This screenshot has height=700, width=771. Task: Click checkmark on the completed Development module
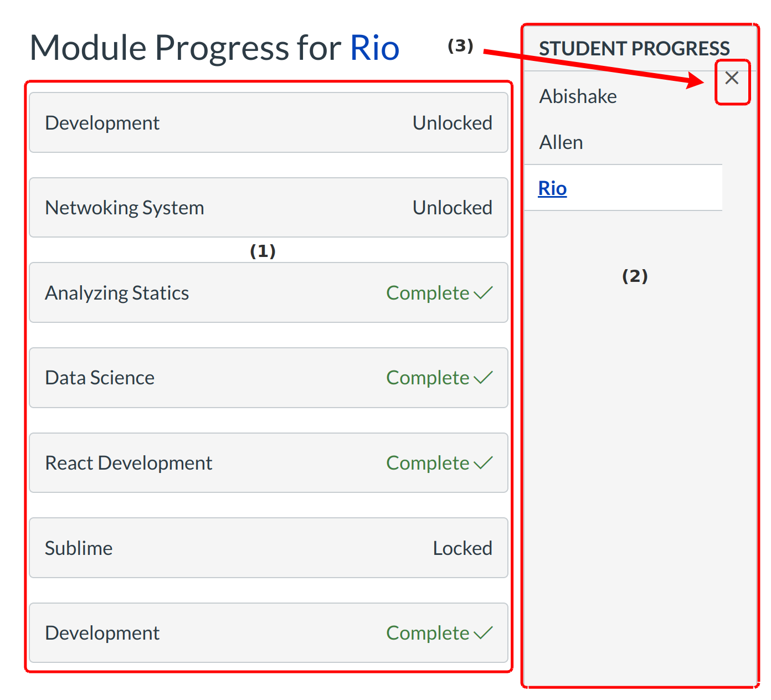coord(484,633)
